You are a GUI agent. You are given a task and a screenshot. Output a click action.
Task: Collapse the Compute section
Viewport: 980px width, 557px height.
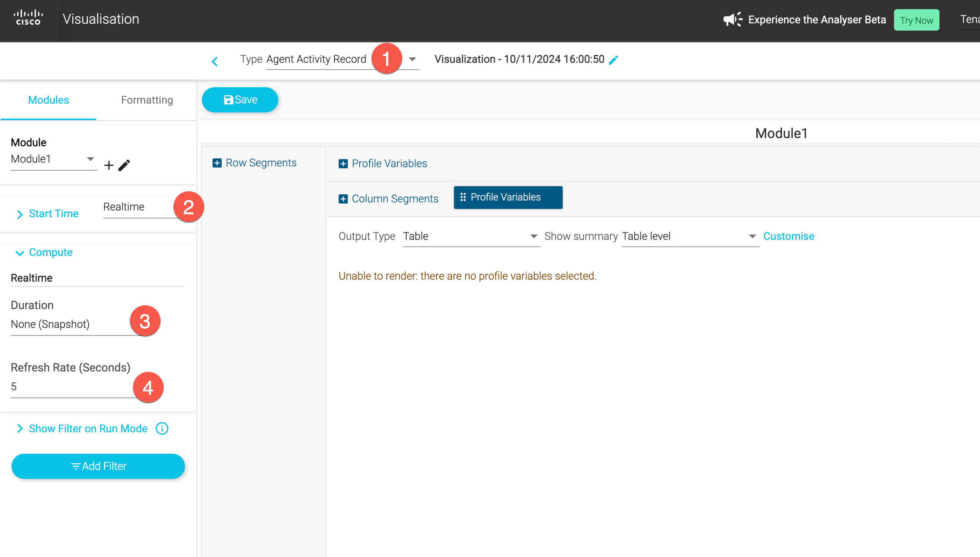(x=20, y=253)
